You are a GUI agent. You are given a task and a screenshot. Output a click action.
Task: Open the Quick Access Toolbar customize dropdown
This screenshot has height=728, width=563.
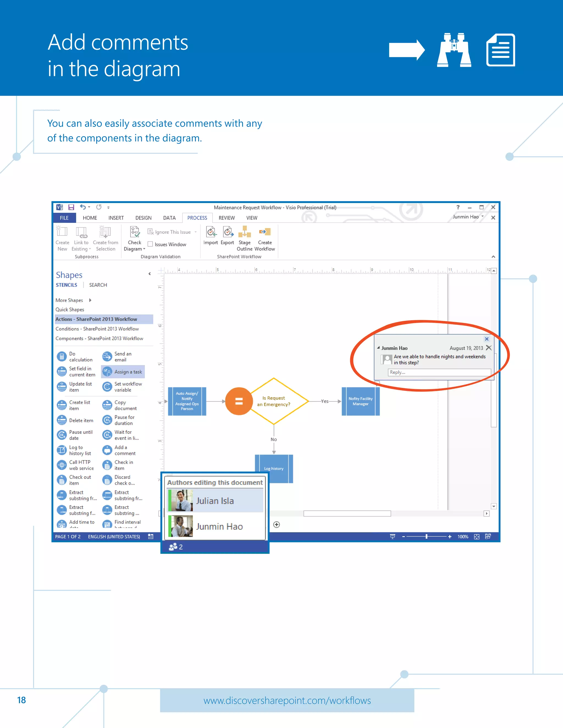[108, 207]
